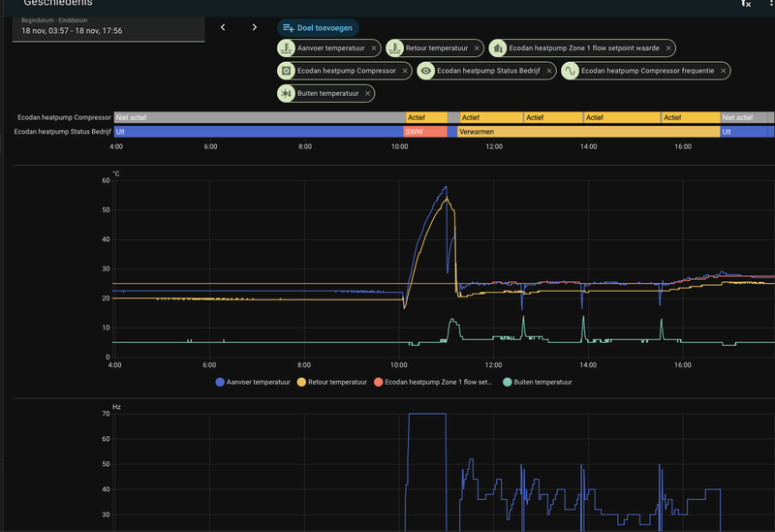Click the blue Uit status segment at left
This screenshot has height=532, width=775.
[x=259, y=132]
